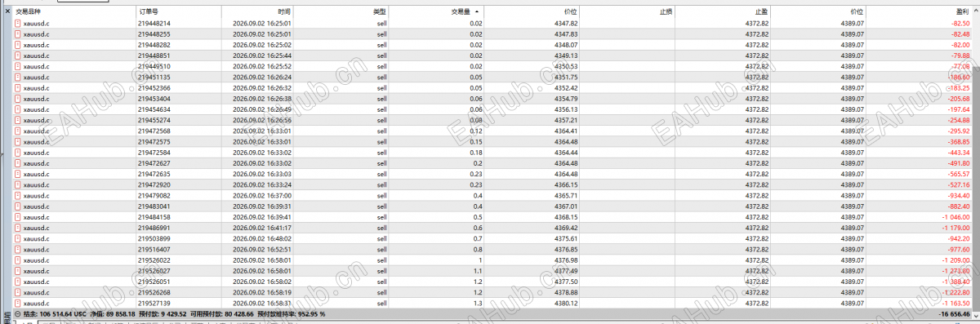
Task: Collapse the balance summary row circle icon
Action: (x=18, y=313)
